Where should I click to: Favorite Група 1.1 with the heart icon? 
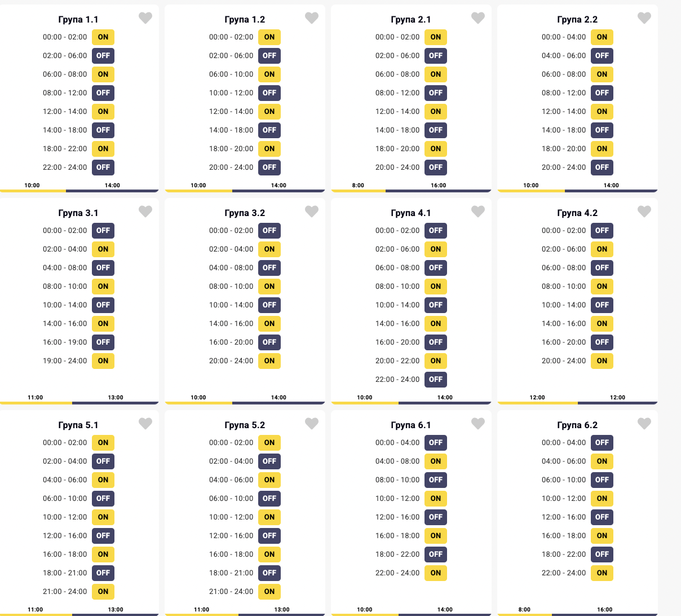click(x=145, y=18)
